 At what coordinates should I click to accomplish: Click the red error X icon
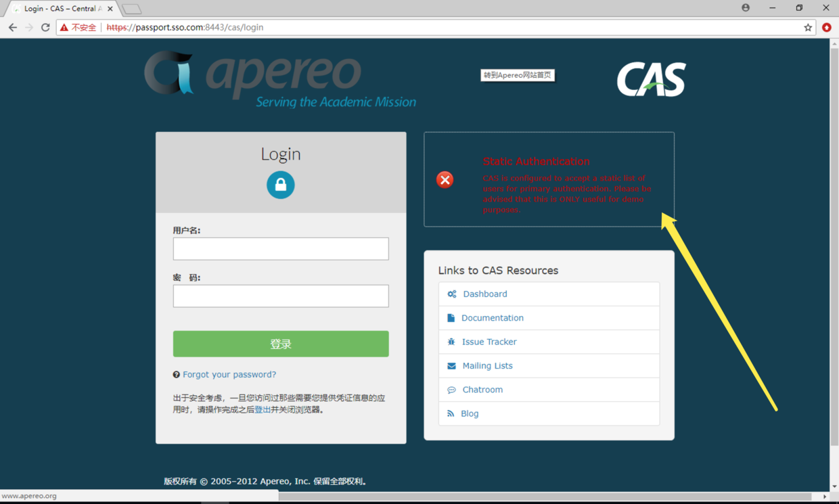(x=445, y=179)
